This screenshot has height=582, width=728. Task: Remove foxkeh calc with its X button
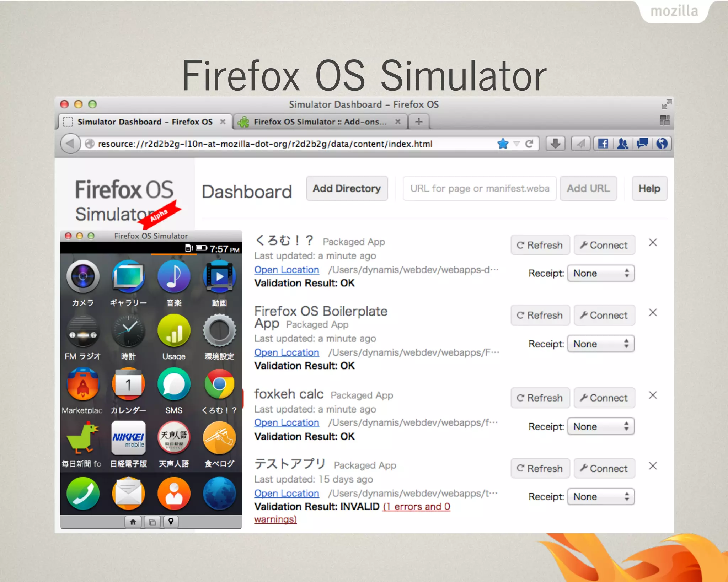click(x=653, y=395)
